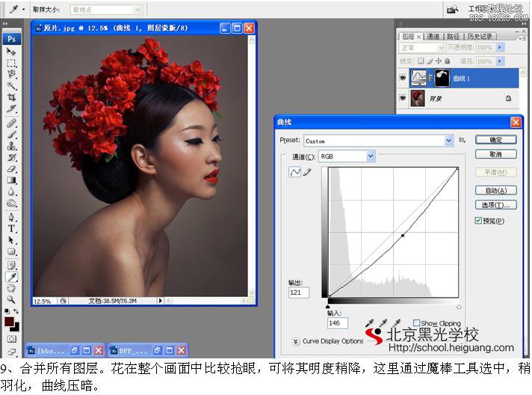Open the fill 100% slider arrow
This screenshot has width=532, height=395.
click(500, 61)
